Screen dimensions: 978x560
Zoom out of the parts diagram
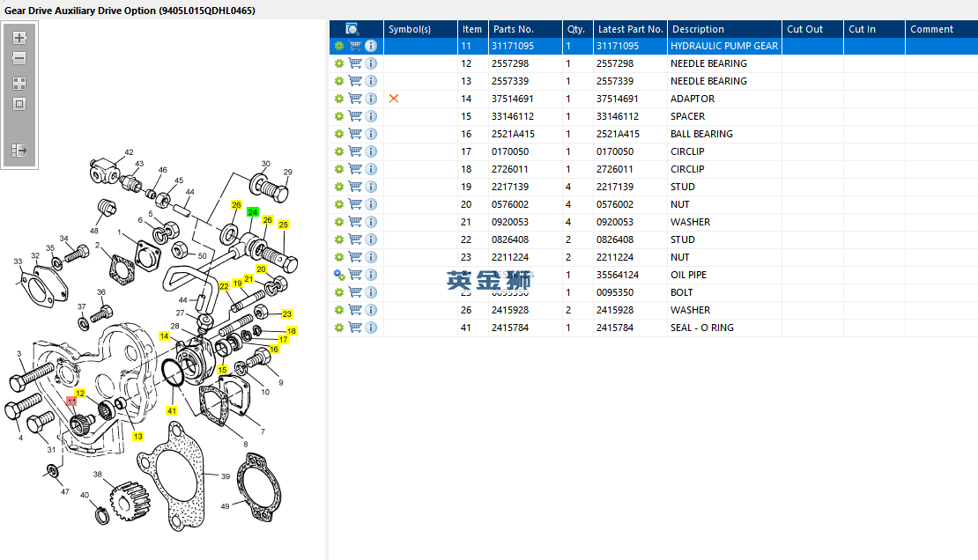(19, 59)
